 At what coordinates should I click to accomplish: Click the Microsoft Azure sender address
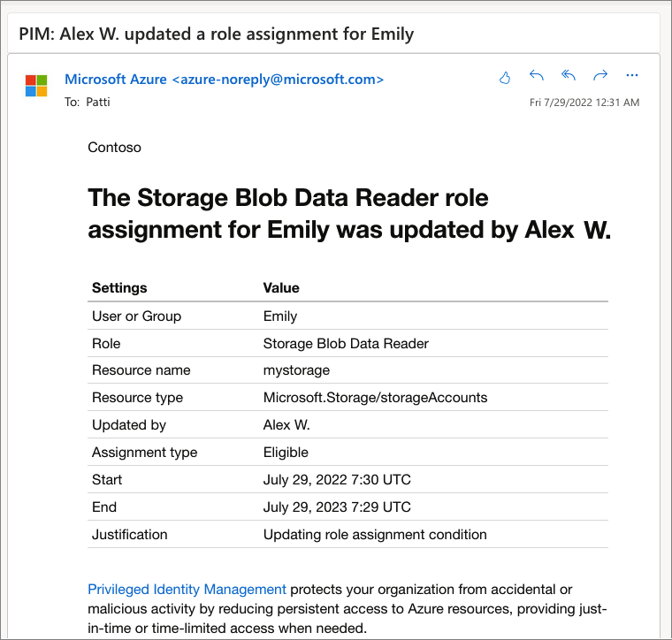click(224, 80)
